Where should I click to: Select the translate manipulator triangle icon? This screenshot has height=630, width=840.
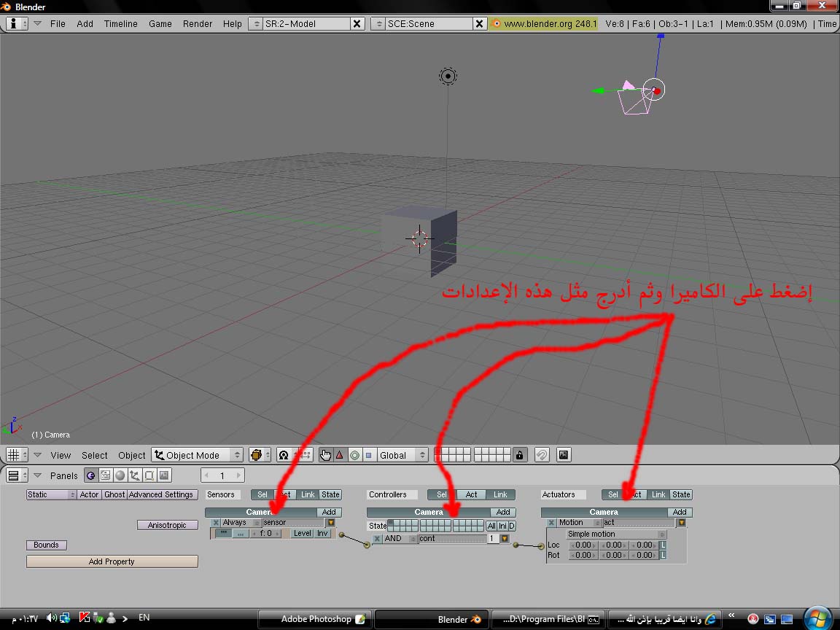point(340,455)
